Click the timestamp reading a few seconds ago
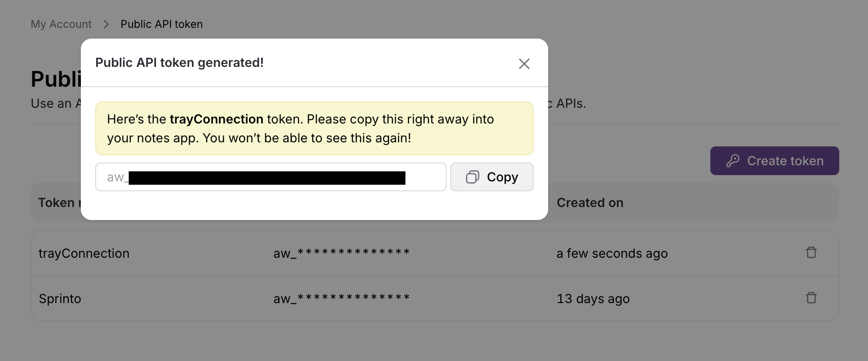This screenshot has height=361, width=868. 612,253
